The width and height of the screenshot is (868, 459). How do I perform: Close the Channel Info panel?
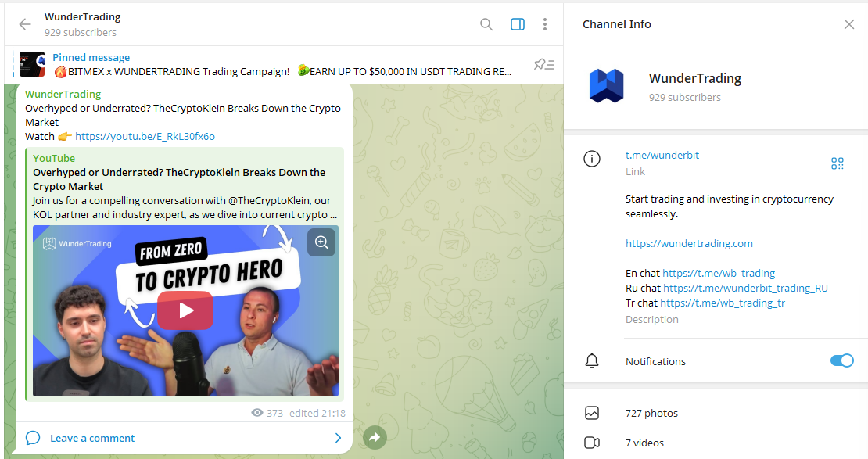(x=849, y=24)
